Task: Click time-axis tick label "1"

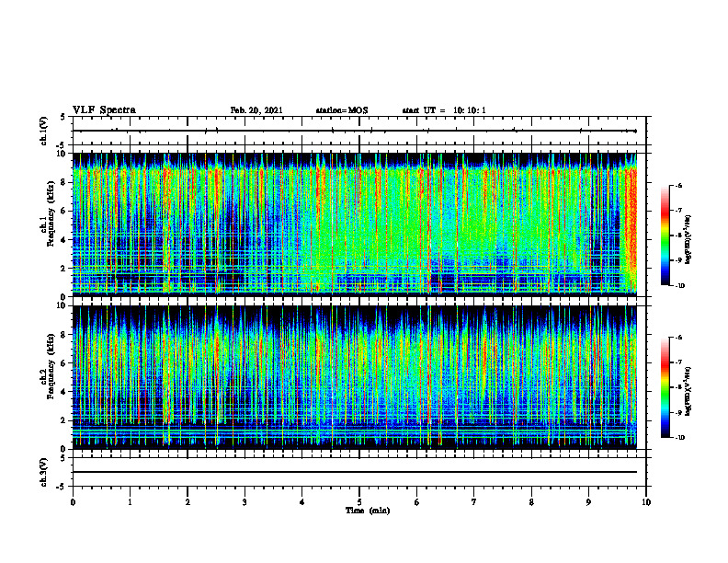Action: pos(130,502)
